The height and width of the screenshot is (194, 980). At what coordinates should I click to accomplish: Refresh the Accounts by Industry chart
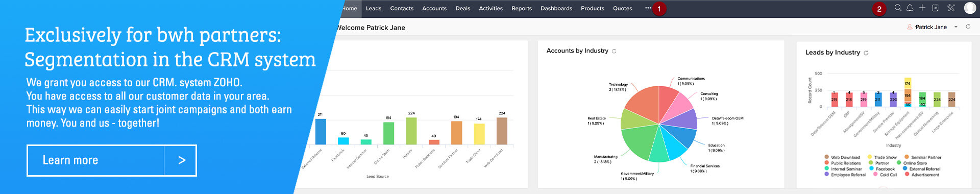tap(614, 51)
